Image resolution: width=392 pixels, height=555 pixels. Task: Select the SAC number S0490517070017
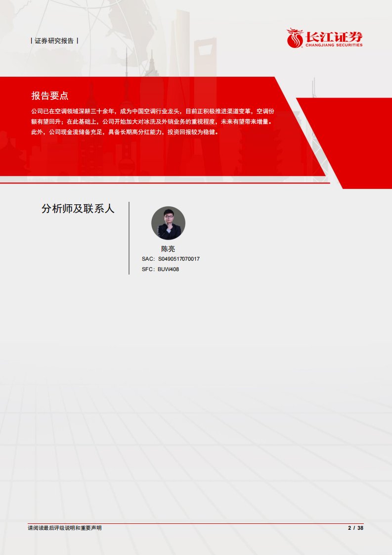point(179,259)
